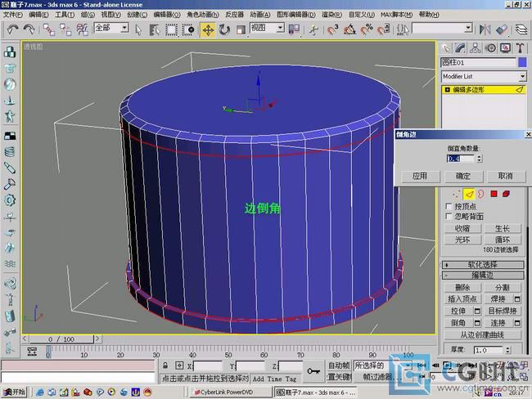The width and height of the screenshot is (532, 399).
Task: Open the 帮助 menu
Action: [429, 15]
